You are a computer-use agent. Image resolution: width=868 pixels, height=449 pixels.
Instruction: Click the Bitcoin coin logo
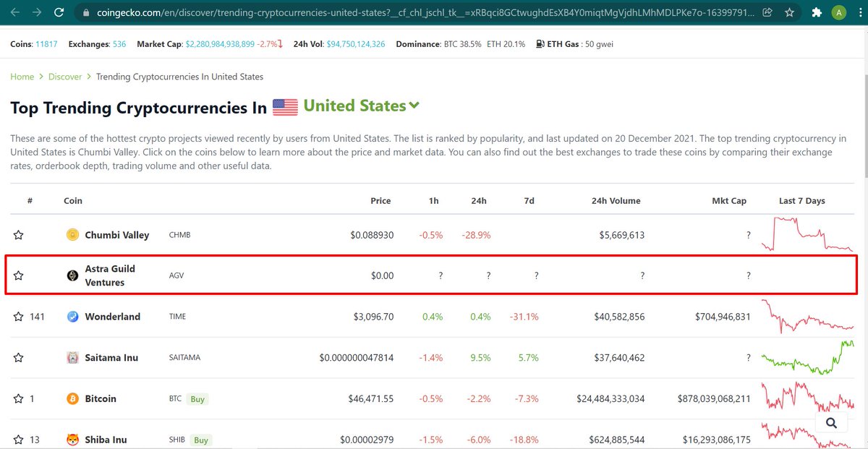(72, 398)
